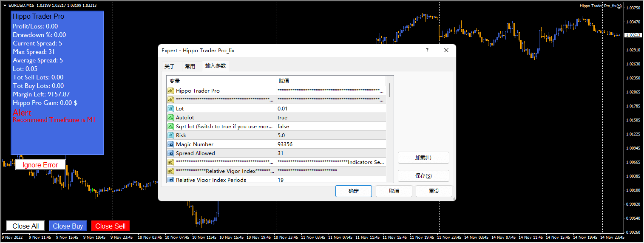Click the Margin Left: 9157.87 text
The width and height of the screenshot is (644, 243).
[x=41, y=94]
